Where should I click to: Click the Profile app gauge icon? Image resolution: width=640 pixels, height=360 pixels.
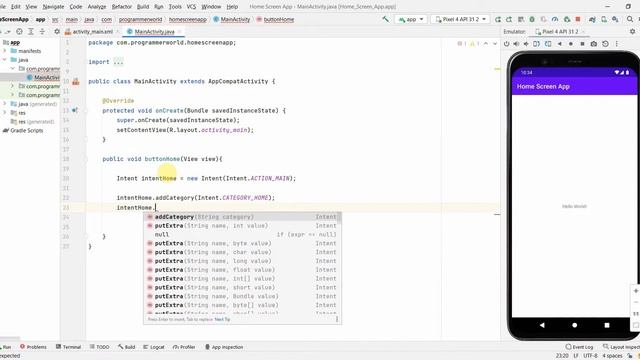tap(555, 19)
